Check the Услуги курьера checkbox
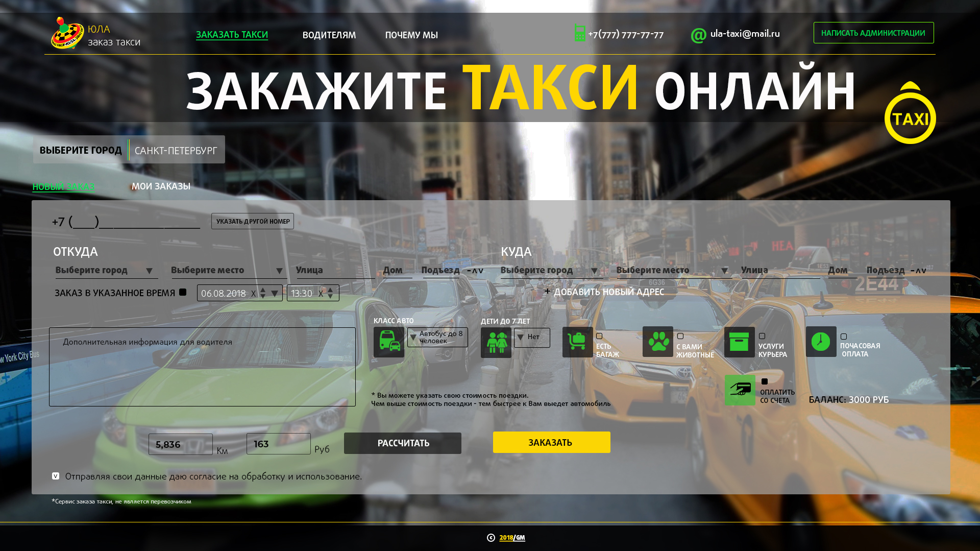The image size is (980, 551). click(762, 336)
